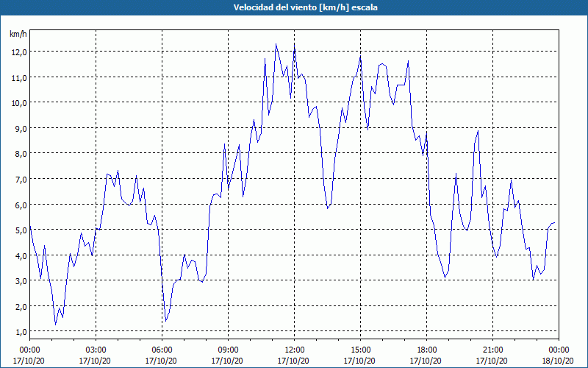The image size is (588, 368).
Task: Click the chart title 'Velocidad del viento [km/h] escala'
Action: (305, 7)
